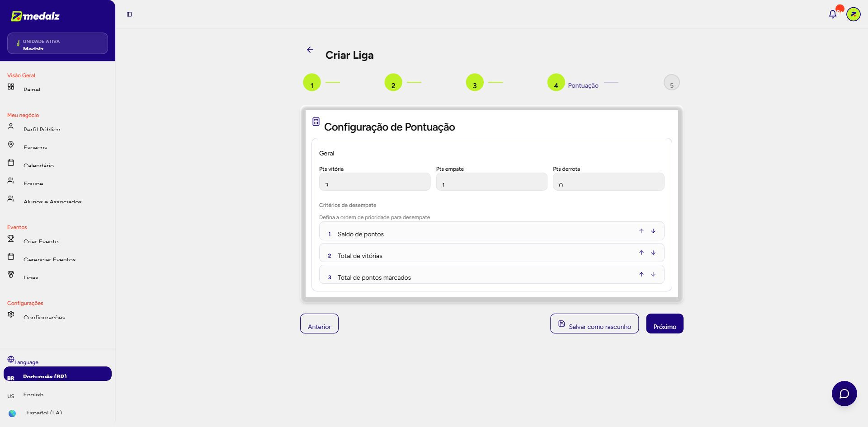868x427 pixels.
Task: Move Total de vitórias up
Action: [x=641, y=253]
